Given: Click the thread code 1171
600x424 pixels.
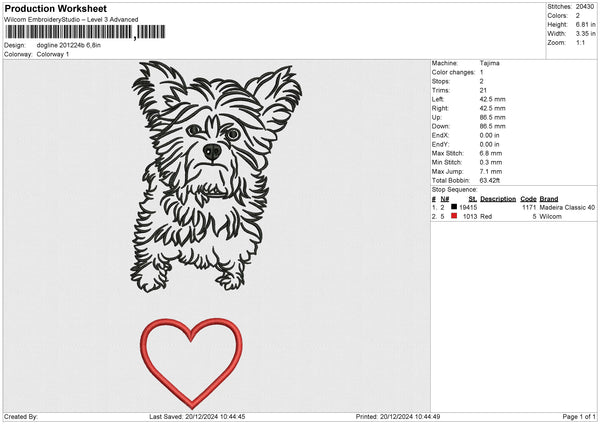Looking at the screenshot, I should point(529,207).
